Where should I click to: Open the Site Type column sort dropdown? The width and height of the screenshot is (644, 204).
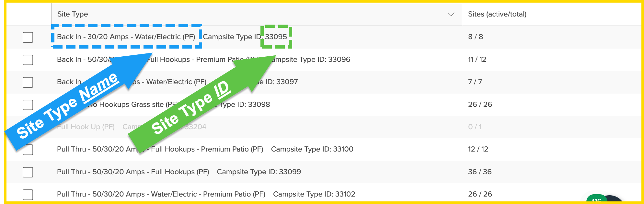coord(451,14)
